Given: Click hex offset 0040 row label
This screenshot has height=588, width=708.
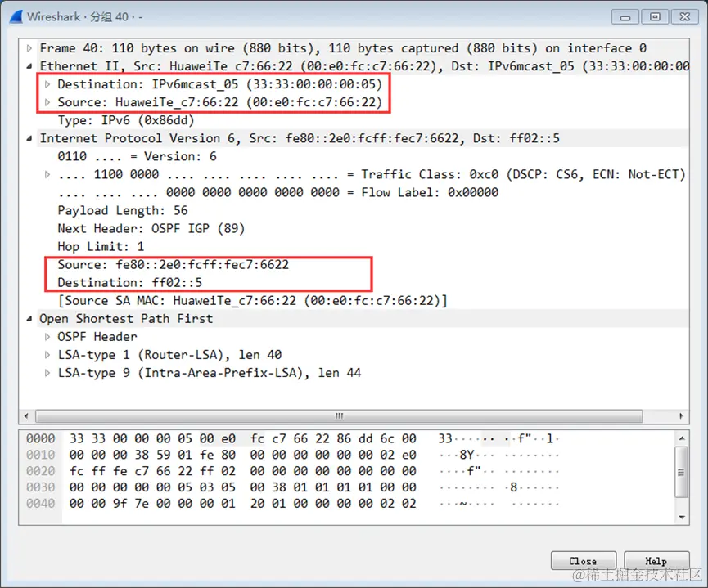Looking at the screenshot, I should (x=41, y=504).
